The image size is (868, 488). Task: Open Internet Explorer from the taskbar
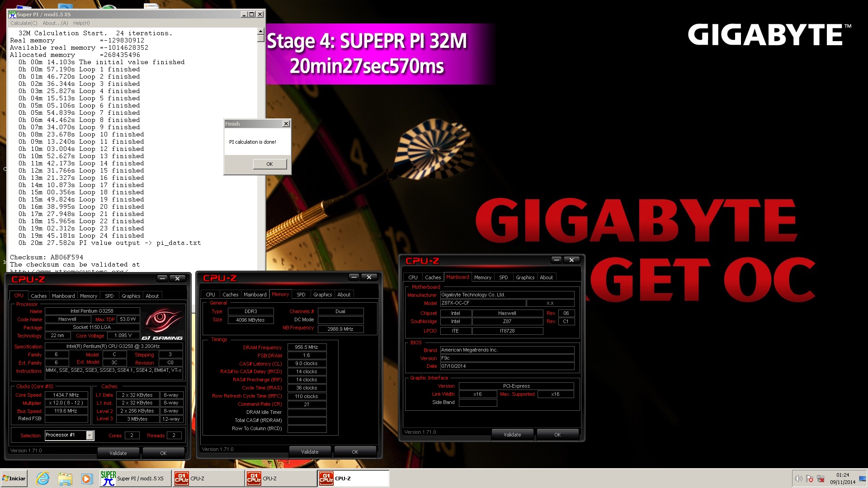coord(43,479)
